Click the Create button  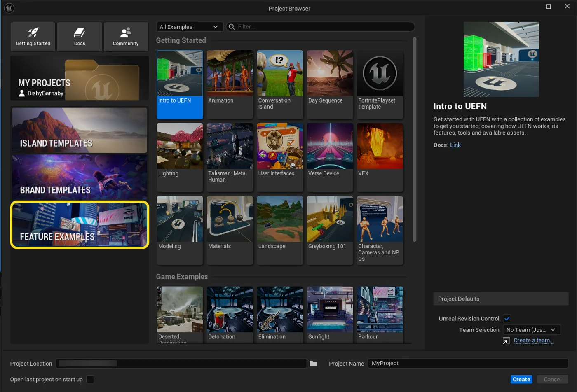point(521,379)
